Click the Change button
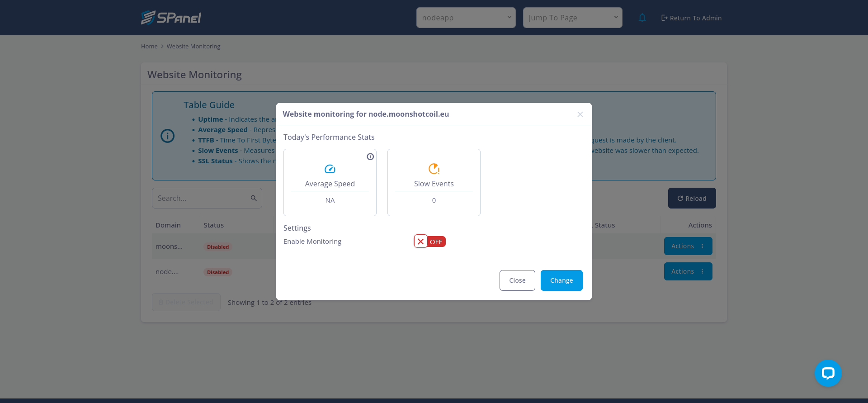Image resolution: width=868 pixels, height=403 pixels. (561, 280)
